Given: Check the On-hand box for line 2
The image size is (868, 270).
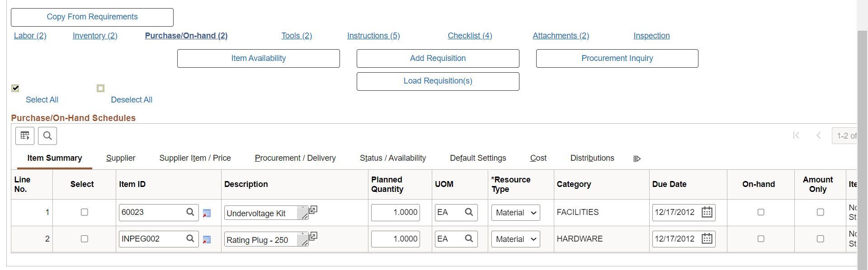Looking at the screenshot, I should click(x=761, y=239).
